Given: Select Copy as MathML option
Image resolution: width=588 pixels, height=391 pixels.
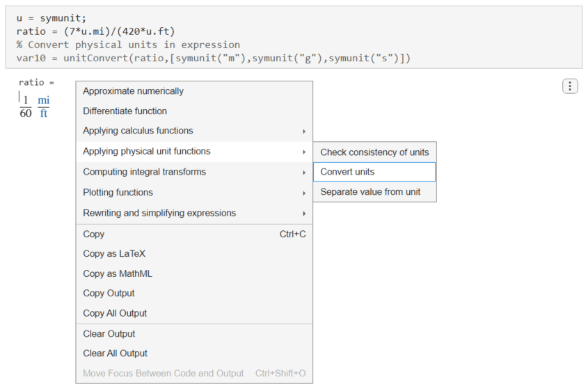Looking at the screenshot, I should pyautogui.click(x=118, y=274).
